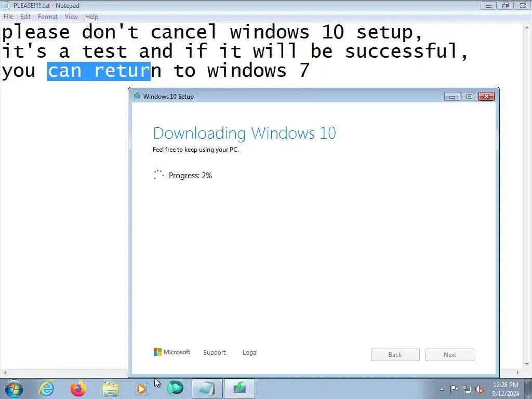Open the clock showing 12:28 PM
This screenshot has height=399, width=532.
pos(506,389)
